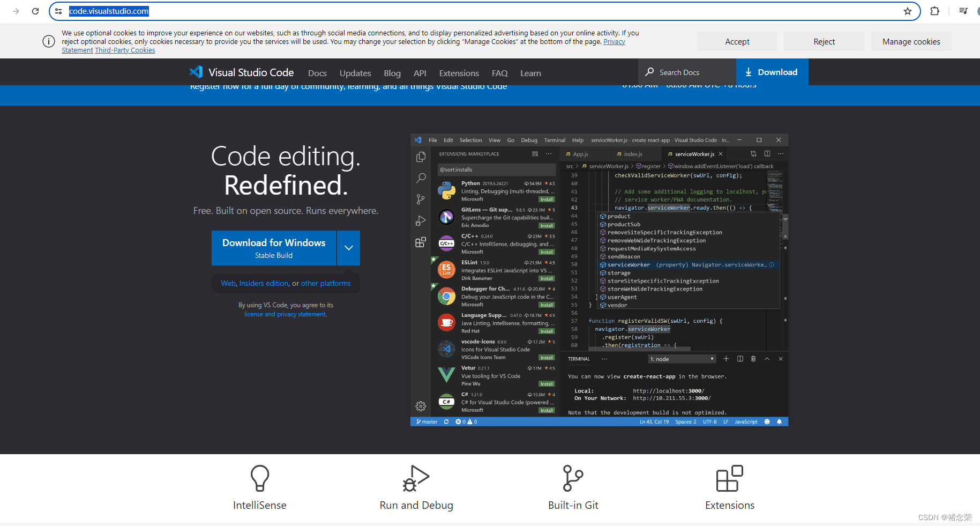
Task: Click the Built-in Git branch icon
Action: [x=573, y=478]
